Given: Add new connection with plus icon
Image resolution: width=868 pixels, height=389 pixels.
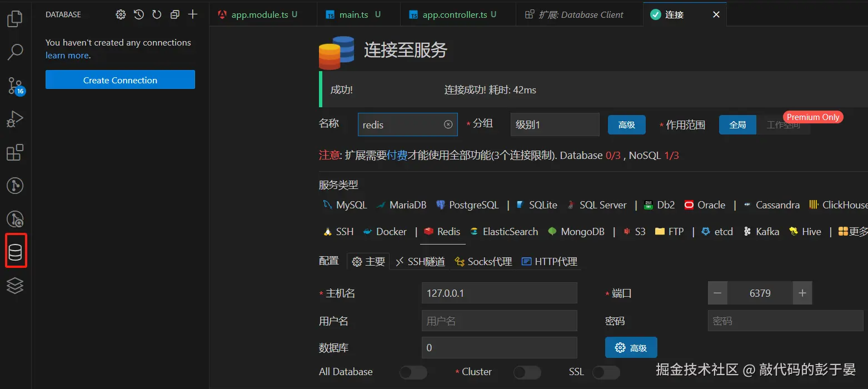Looking at the screenshot, I should point(193,15).
